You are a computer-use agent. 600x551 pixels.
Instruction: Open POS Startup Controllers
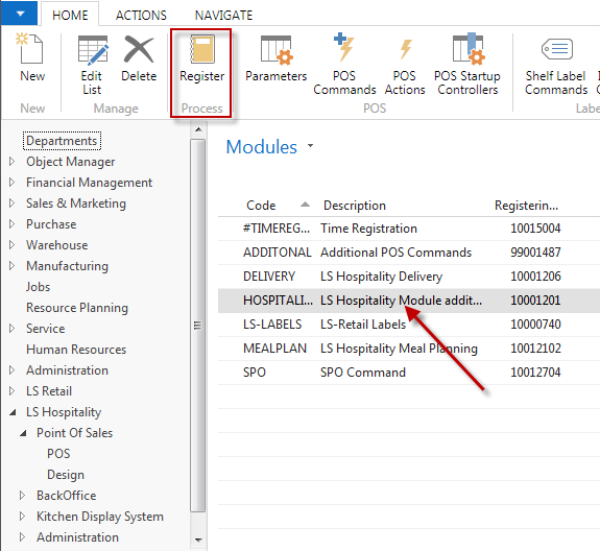coord(467,64)
